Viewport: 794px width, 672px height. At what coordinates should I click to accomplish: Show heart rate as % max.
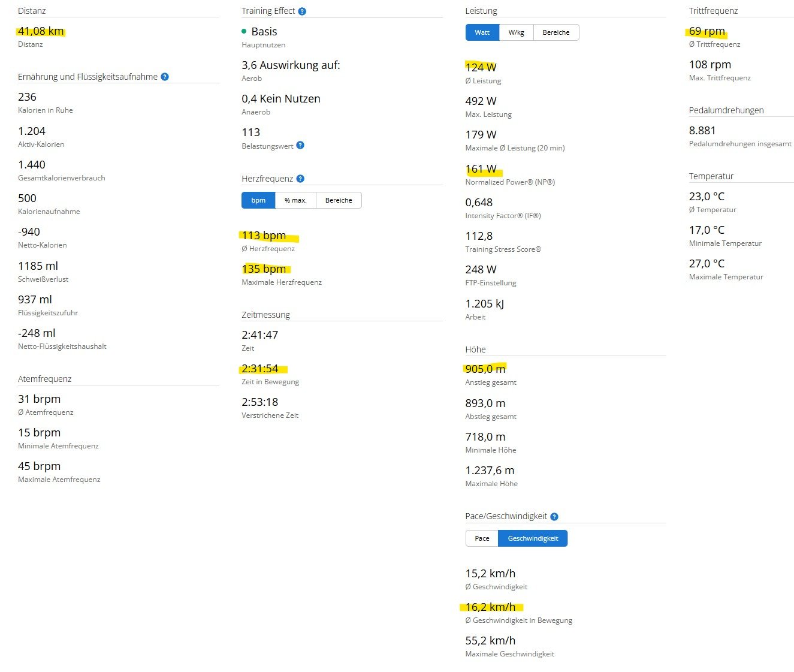[x=295, y=200]
